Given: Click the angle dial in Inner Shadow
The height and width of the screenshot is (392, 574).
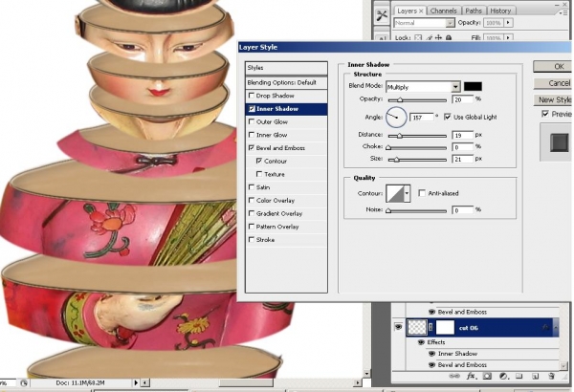Looking at the screenshot, I should pos(396,118).
